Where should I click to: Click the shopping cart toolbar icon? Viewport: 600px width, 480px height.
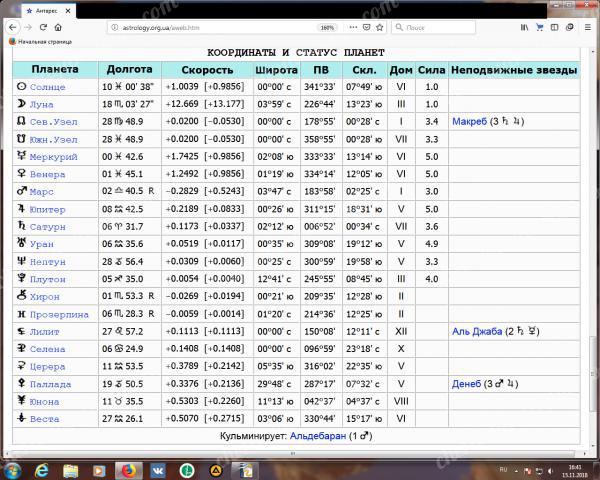pos(540,27)
